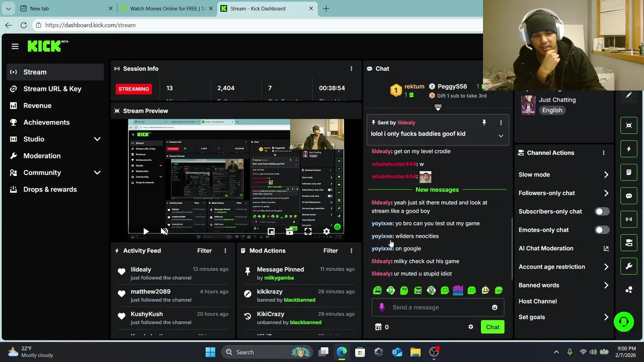
Task: Open Moderation page in sidebar
Action: pos(55,156)
